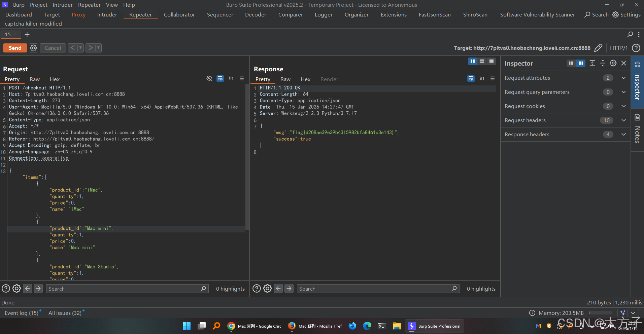This screenshot has width=644, height=334.
Task: Search Repeater tabs magnifier icon
Action: pos(630,34)
